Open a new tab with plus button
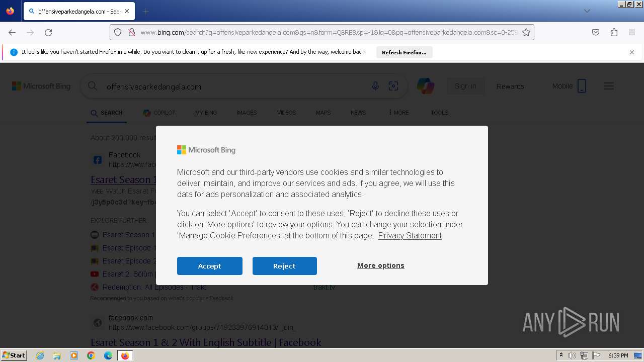This screenshot has width=644, height=362. coord(145,11)
